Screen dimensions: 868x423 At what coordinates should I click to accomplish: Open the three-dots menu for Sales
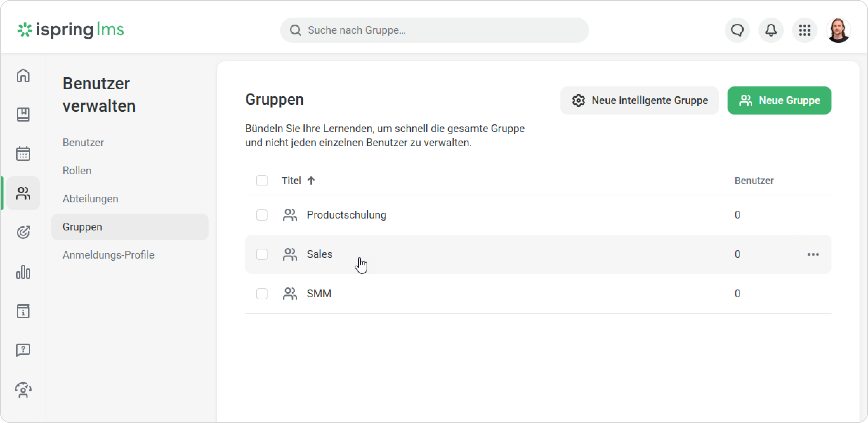click(813, 254)
